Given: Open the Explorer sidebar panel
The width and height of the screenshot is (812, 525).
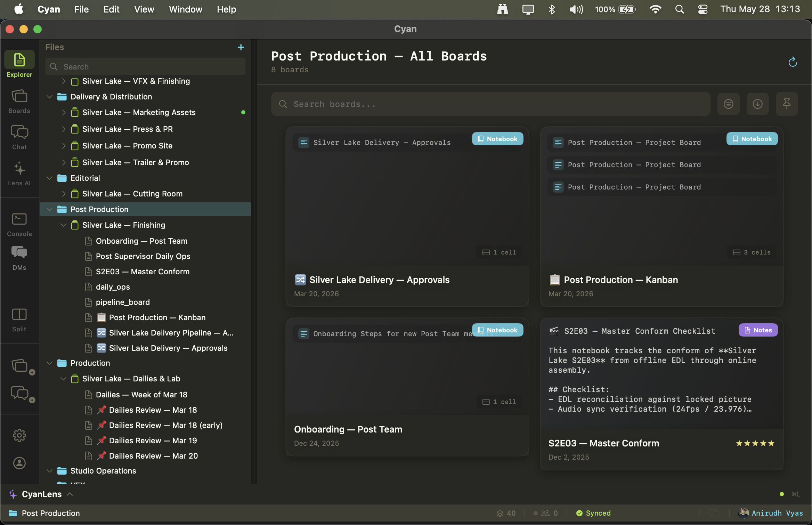Looking at the screenshot, I should (19, 65).
